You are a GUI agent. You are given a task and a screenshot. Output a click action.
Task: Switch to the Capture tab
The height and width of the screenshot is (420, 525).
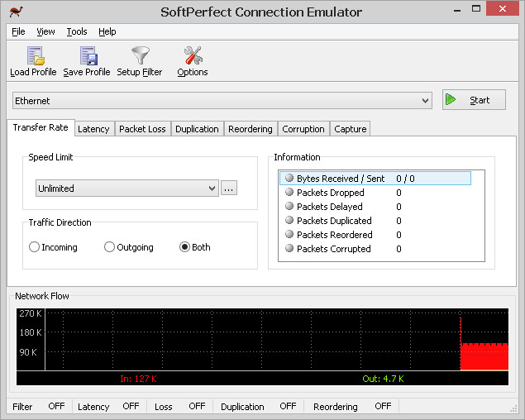click(351, 129)
